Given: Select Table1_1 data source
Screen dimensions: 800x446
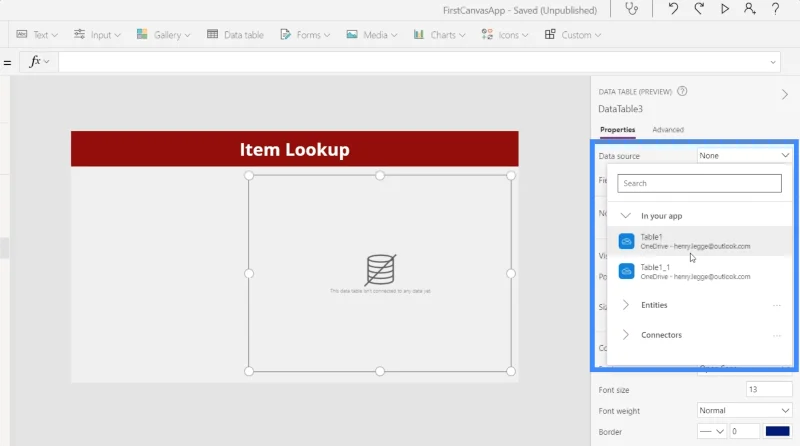Looking at the screenshot, I should [699, 271].
